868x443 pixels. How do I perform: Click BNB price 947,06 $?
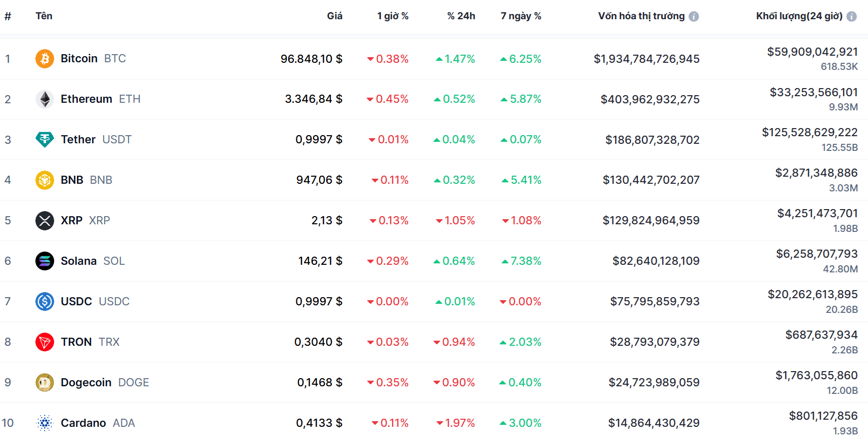coord(319,180)
